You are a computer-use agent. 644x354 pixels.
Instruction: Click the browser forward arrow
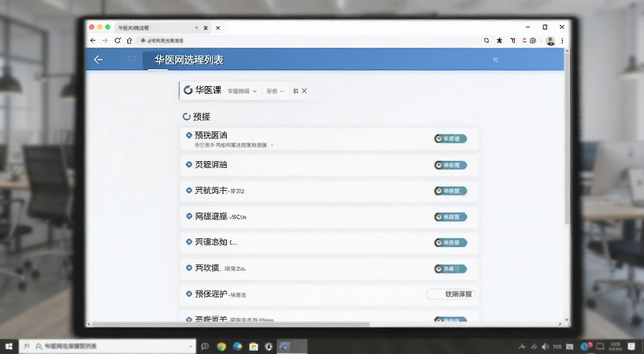pos(105,41)
